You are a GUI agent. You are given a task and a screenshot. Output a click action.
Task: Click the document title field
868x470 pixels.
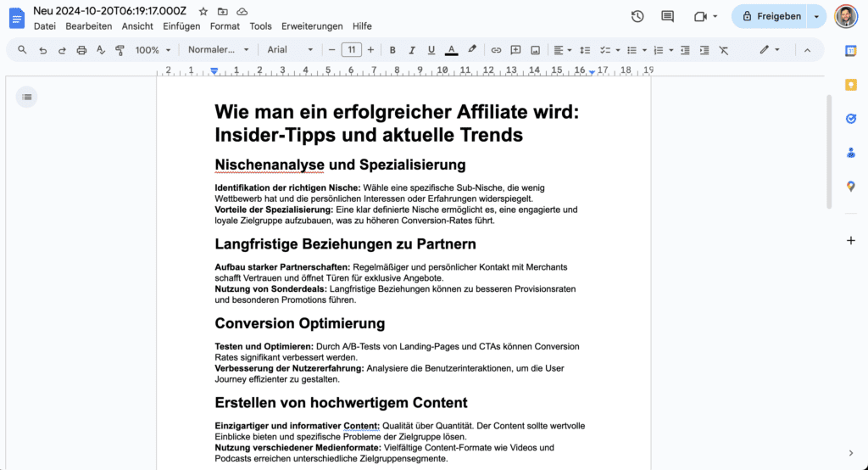(x=109, y=11)
